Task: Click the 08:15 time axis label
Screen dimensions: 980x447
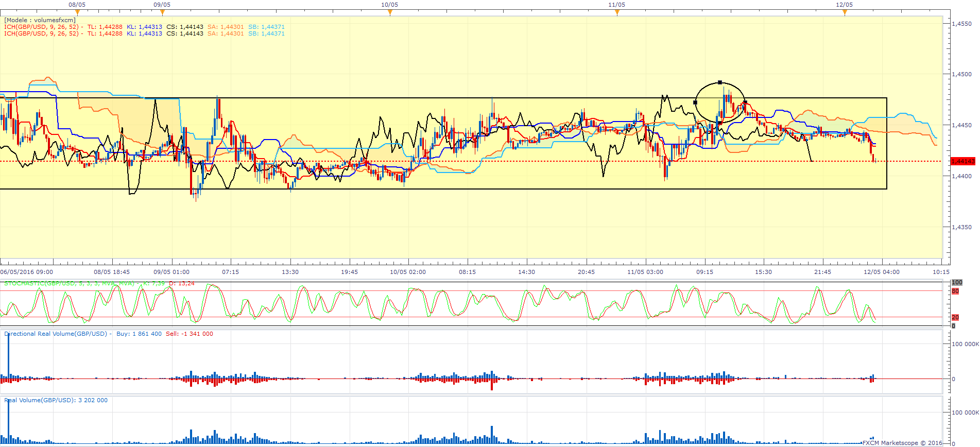Action: pos(468,272)
